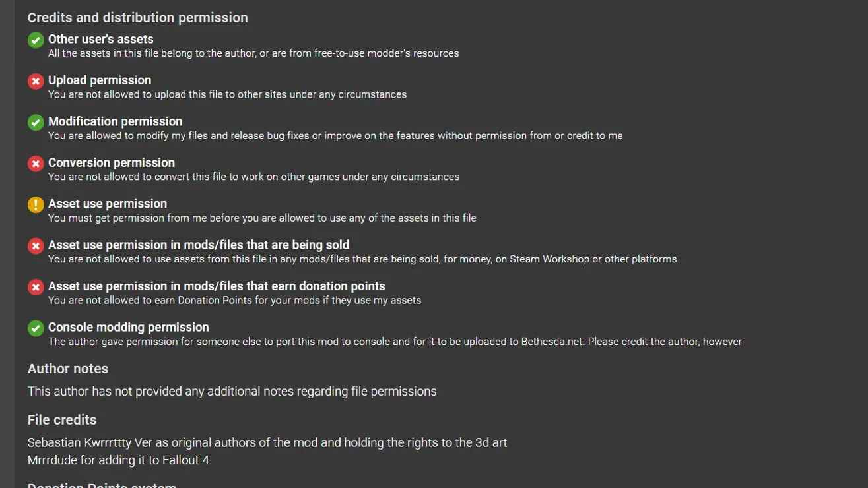The width and height of the screenshot is (868, 488).
Task: Click yellow warning icon beside Asset use permission
Action: point(36,205)
